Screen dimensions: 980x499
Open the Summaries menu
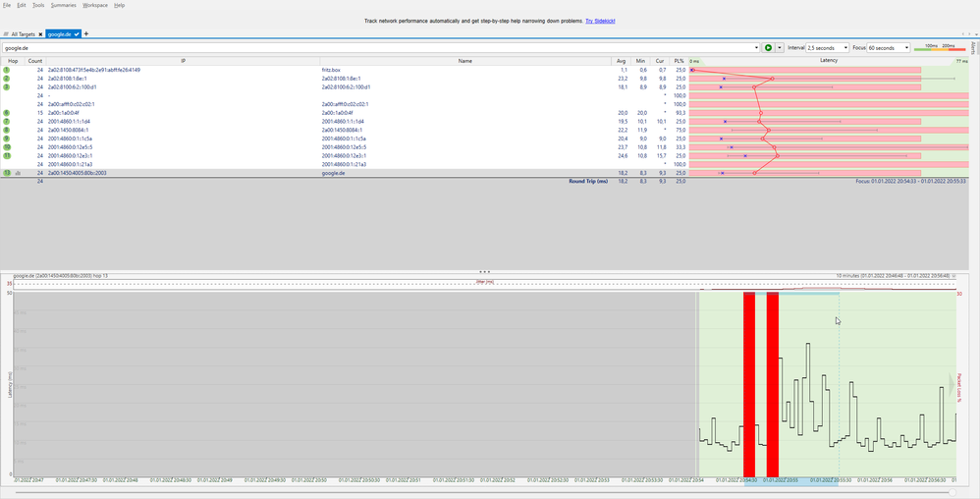tap(63, 5)
